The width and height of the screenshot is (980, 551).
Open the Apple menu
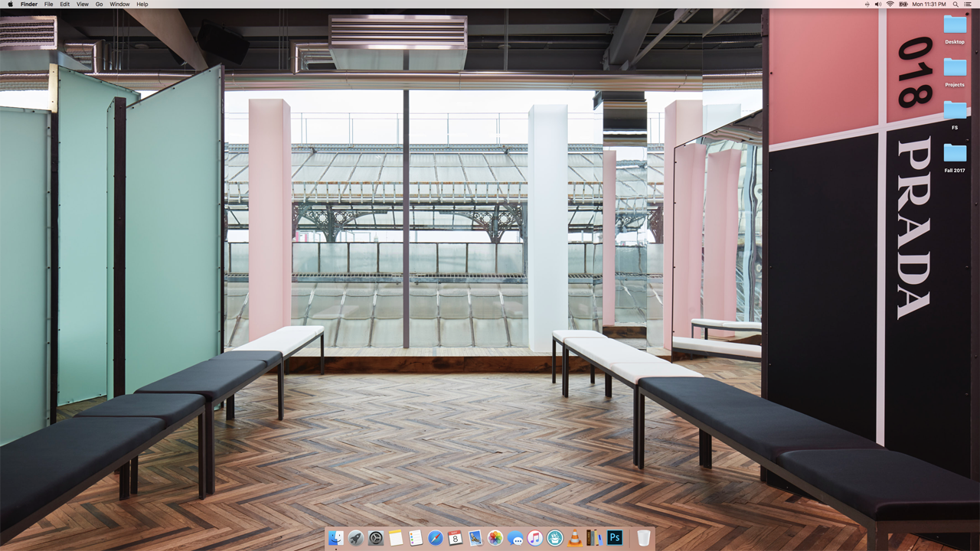tap(10, 4)
